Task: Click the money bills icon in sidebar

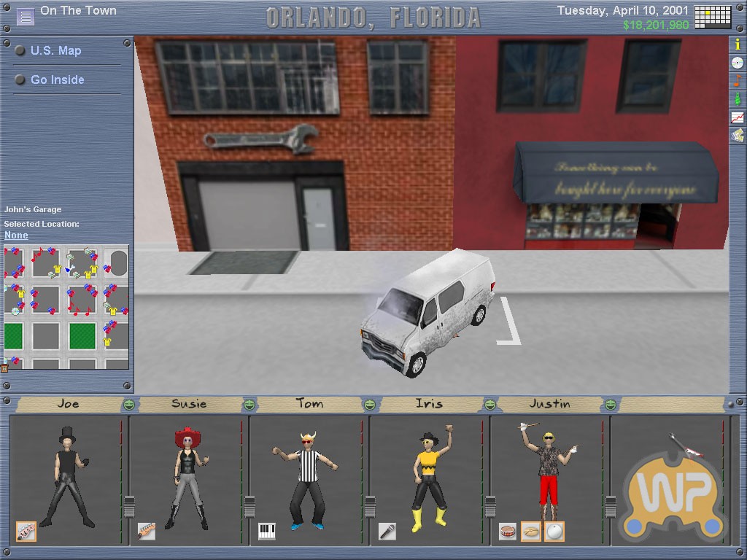Action: [738, 135]
